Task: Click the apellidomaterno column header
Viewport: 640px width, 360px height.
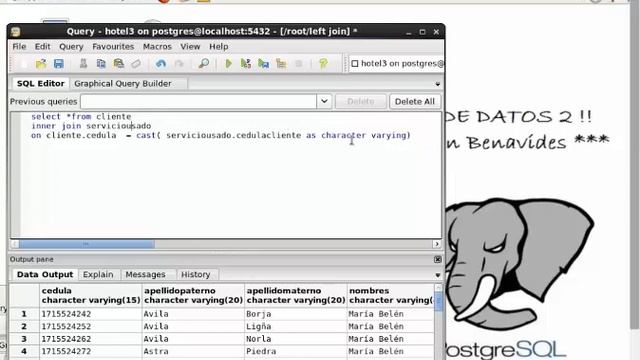Action: (x=296, y=295)
